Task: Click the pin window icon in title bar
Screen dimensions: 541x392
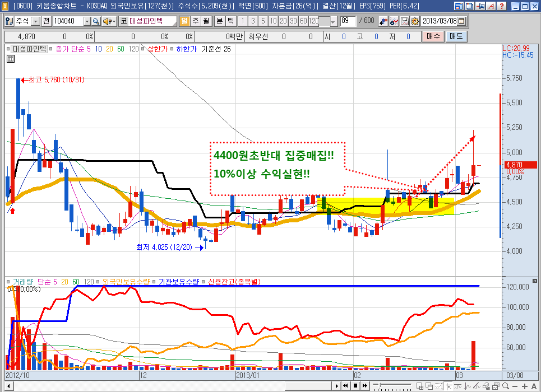Action: click(x=480, y=6)
